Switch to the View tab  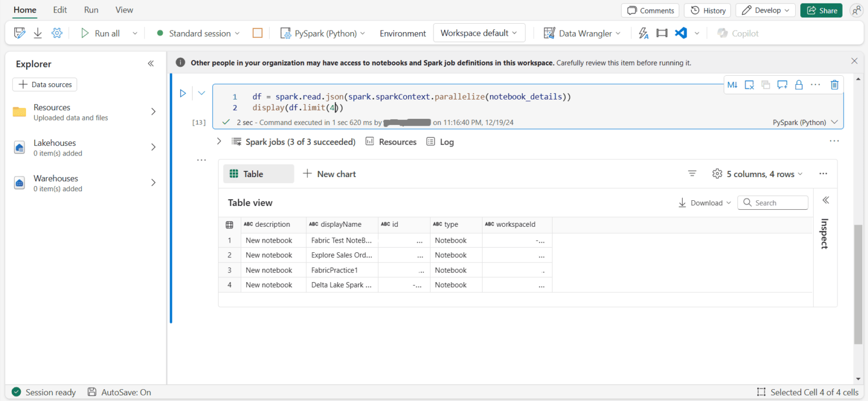pos(124,10)
